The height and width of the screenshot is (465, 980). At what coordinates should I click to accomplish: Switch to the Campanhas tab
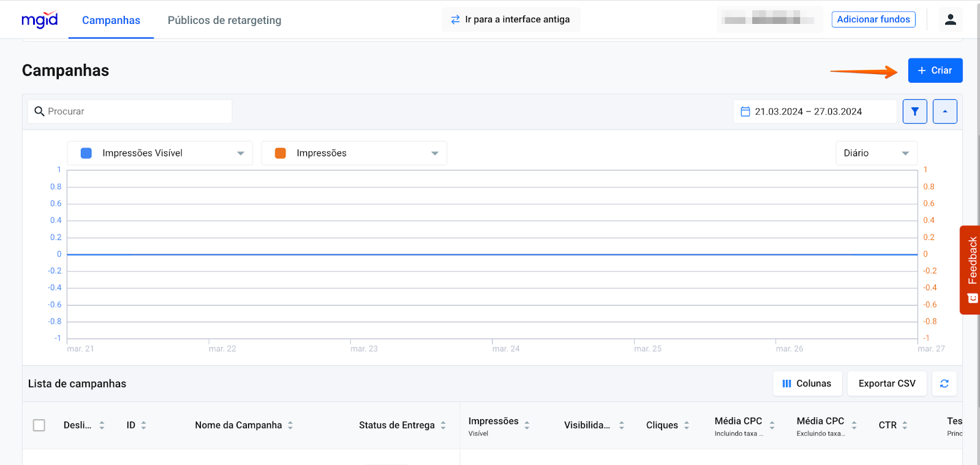coord(111,20)
